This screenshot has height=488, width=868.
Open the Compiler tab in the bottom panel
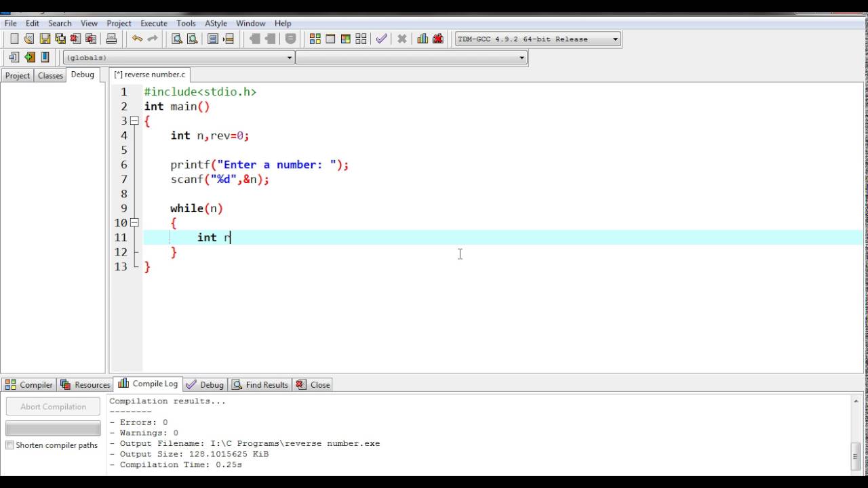click(x=28, y=384)
